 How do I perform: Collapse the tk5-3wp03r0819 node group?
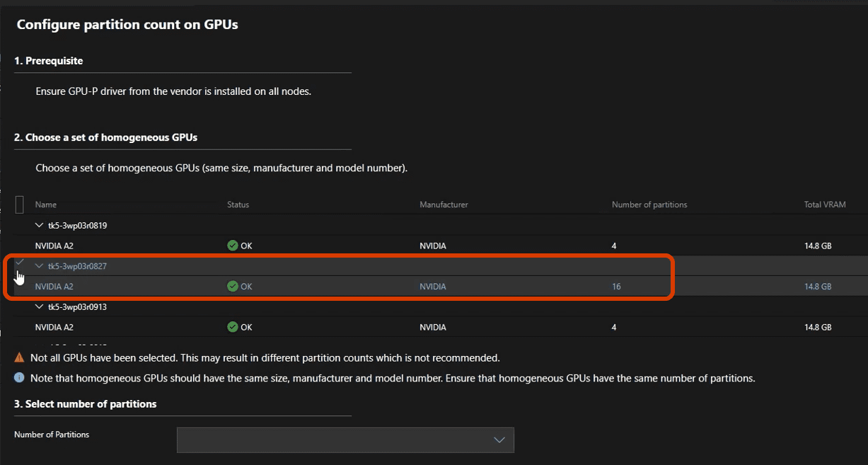click(39, 225)
